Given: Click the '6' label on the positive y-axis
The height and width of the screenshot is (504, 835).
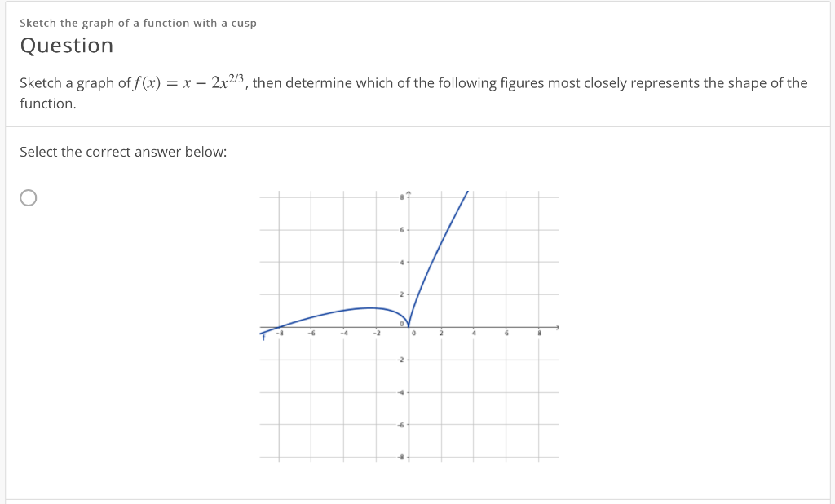Looking at the screenshot, I should [402, 229].
